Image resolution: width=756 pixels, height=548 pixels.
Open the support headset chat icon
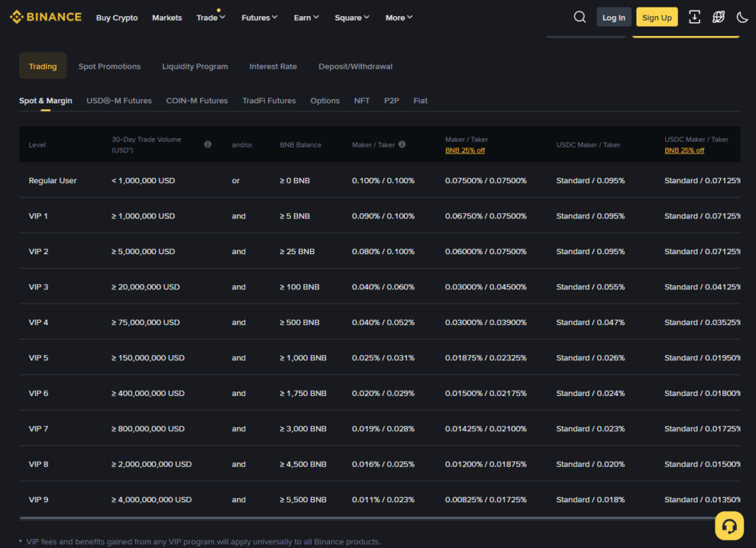coord(729,526)
